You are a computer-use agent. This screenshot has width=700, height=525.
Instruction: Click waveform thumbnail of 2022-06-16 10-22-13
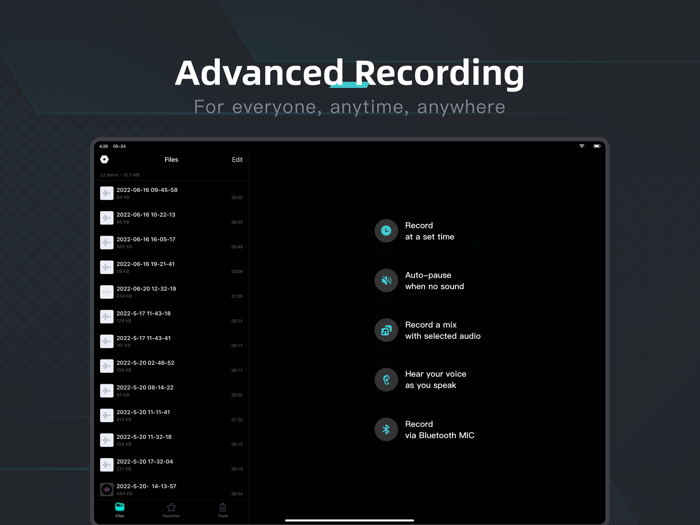[107, 218]
